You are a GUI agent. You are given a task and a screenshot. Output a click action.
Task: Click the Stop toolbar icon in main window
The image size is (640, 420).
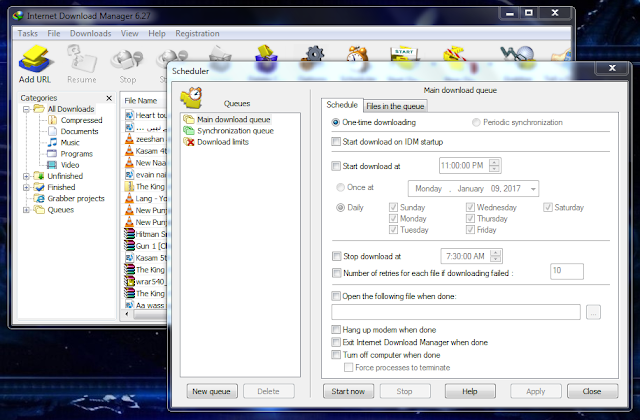coord(127,60)
